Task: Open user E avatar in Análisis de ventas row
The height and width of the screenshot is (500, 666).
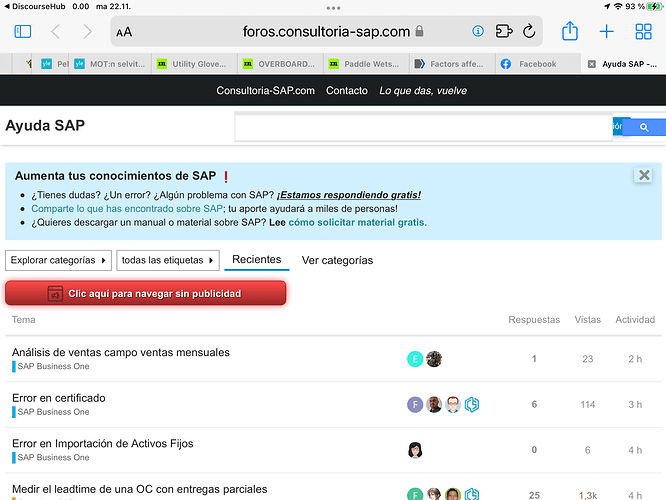Action: coord(415,359)
